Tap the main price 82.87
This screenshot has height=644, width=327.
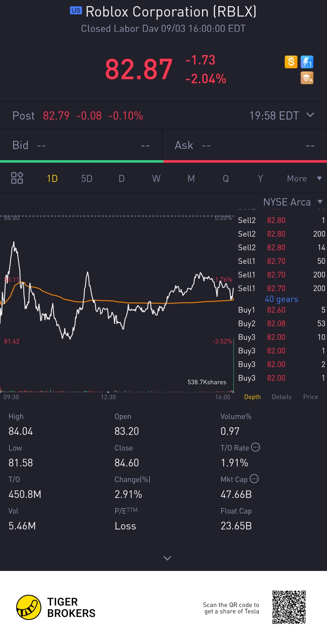tap(139, 69)
